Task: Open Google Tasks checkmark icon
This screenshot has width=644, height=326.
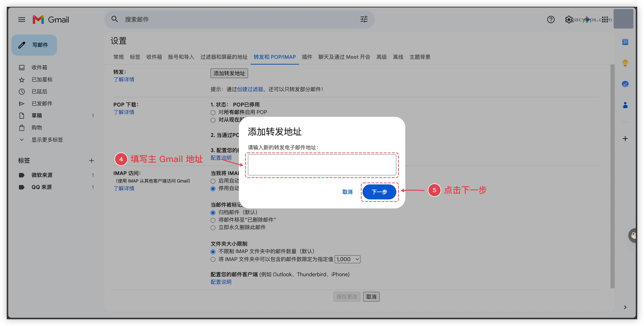Action: [x=625, y=84]
